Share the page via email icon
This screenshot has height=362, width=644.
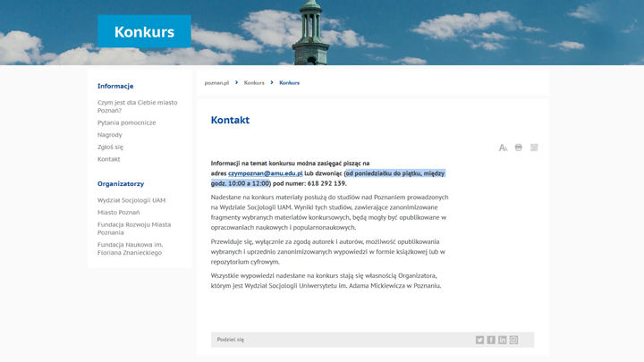[513, 340]
